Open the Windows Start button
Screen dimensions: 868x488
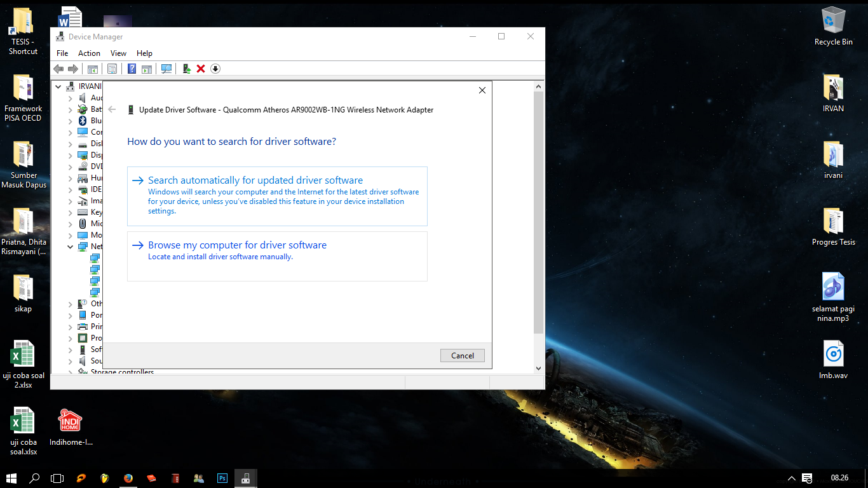(11, 478)
